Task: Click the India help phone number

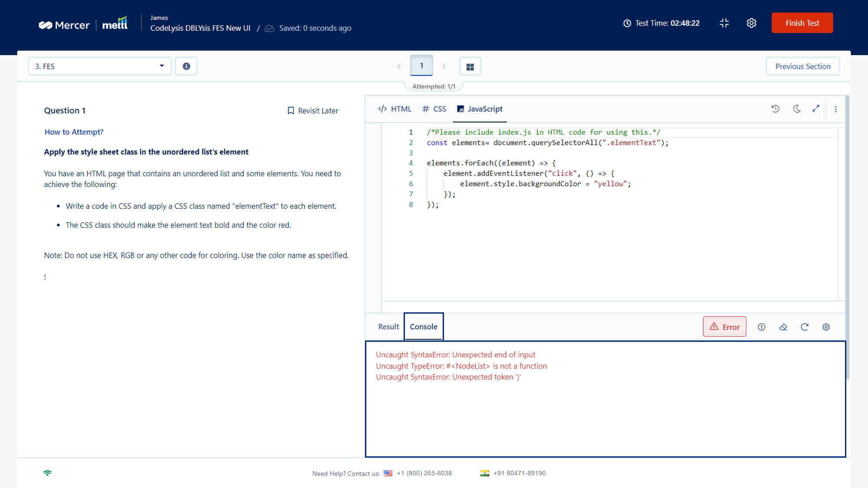Action: click(519, 473)
